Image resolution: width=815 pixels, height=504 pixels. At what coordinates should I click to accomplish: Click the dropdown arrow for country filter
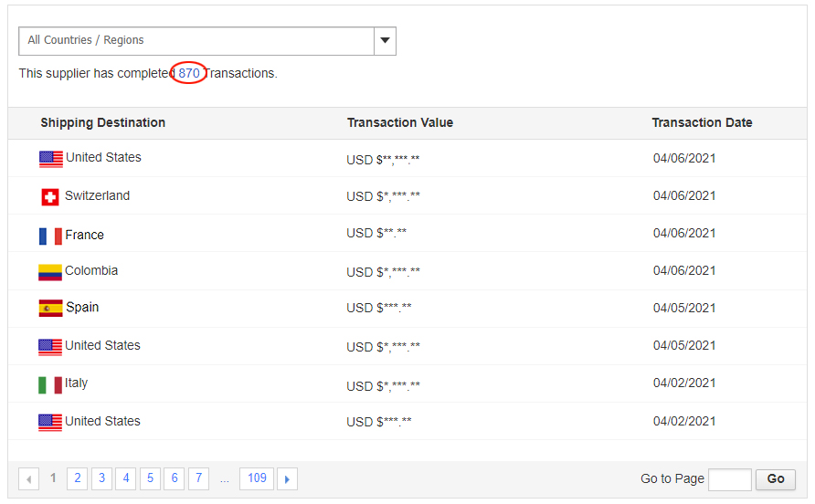point(385,40)
